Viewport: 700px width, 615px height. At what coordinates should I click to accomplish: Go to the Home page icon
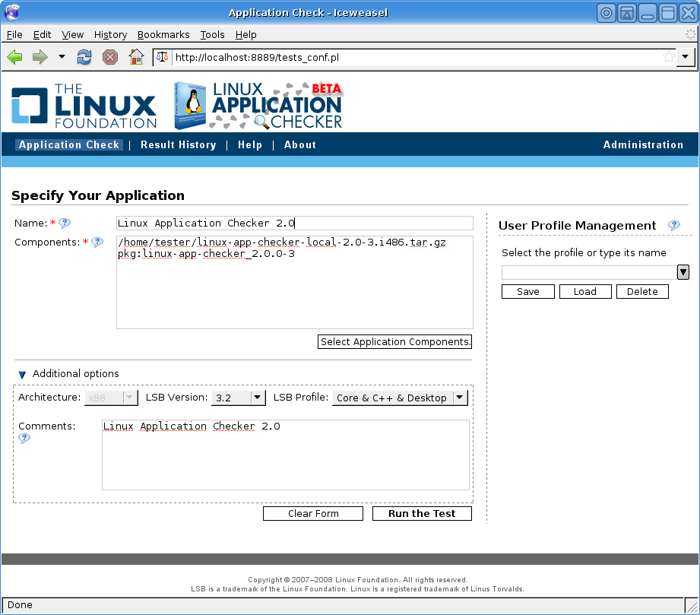[136, 57]
